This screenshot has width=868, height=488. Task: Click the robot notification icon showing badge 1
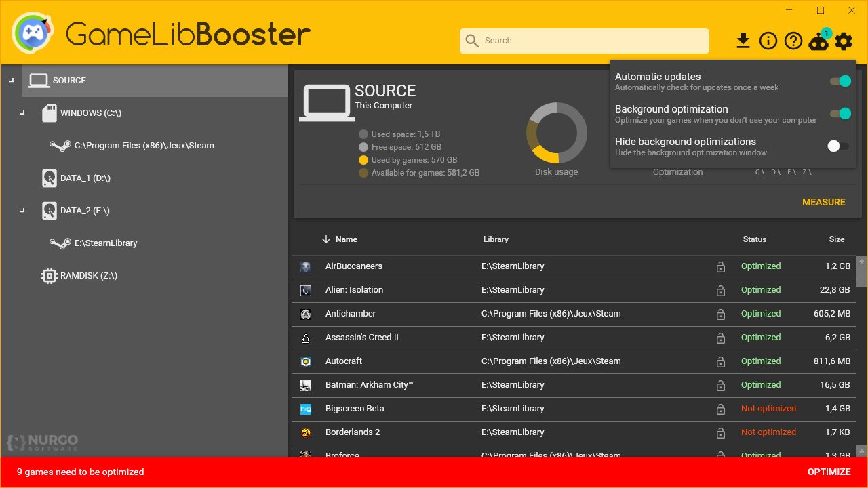coord(818,41)
